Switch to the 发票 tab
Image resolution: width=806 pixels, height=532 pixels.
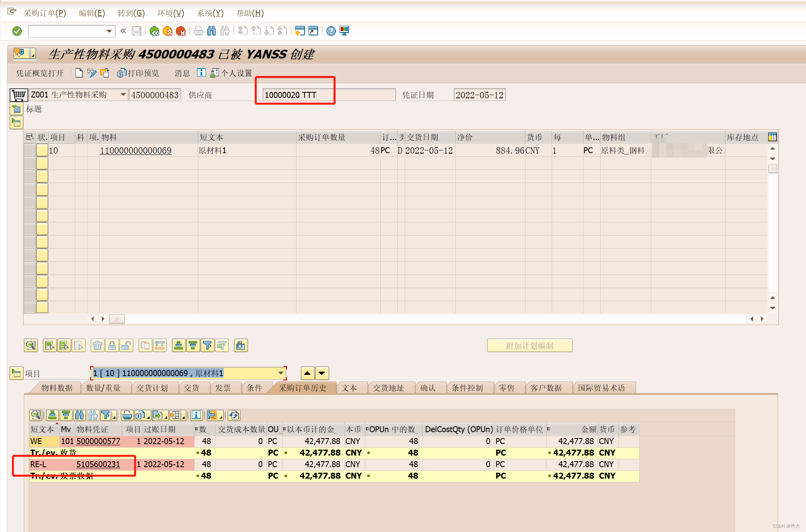[223, 388]
